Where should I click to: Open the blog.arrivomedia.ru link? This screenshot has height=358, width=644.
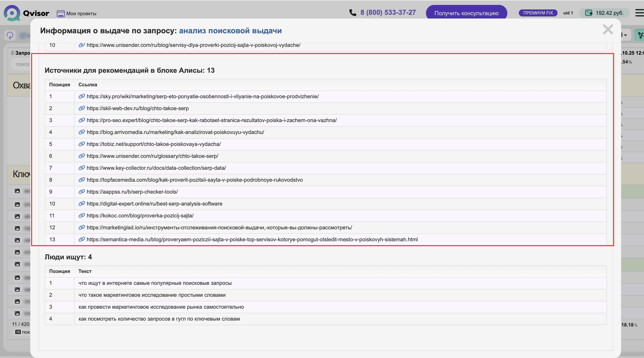[175, 132]
